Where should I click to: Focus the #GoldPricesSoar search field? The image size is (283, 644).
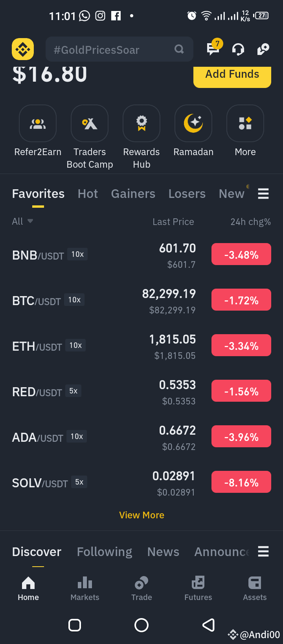pos(119,49)
